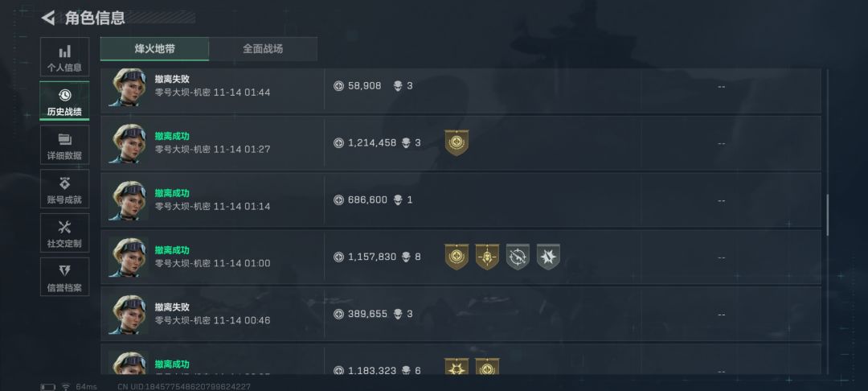Go back using the arrow beside 角色信息
The image size is (868, 391).
(x=48, y=18)
